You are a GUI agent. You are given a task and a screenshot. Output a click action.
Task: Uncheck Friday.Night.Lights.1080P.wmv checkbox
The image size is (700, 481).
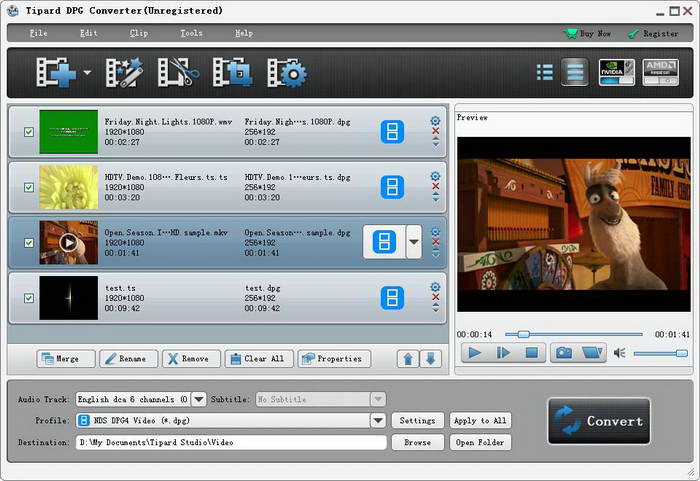click(x=28, y=131)
